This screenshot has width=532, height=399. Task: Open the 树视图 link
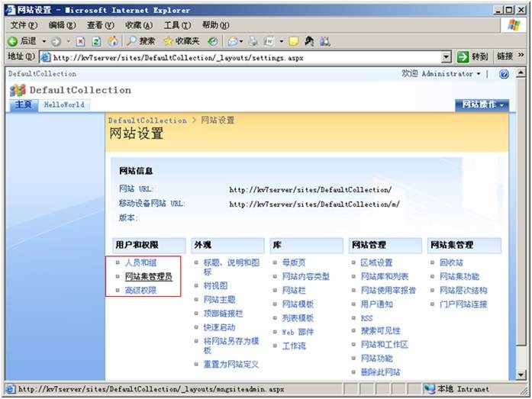click(x=215, y=286)
